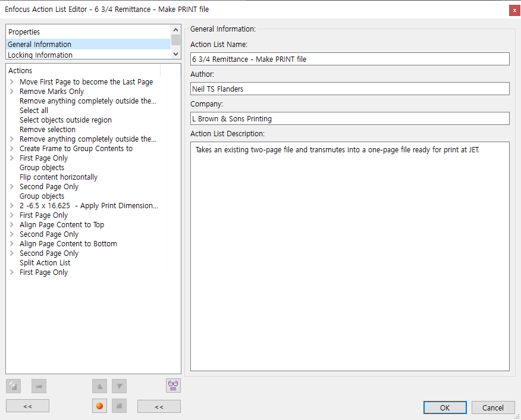Image resolution: width=521 pixels, height=420 pixels.
Task: Select the Split Action List action
Action: coord(45,263)
